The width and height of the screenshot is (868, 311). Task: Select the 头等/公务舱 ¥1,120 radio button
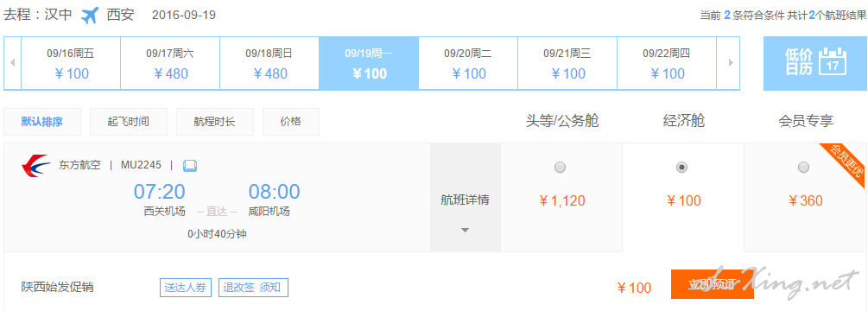[561, 167]
